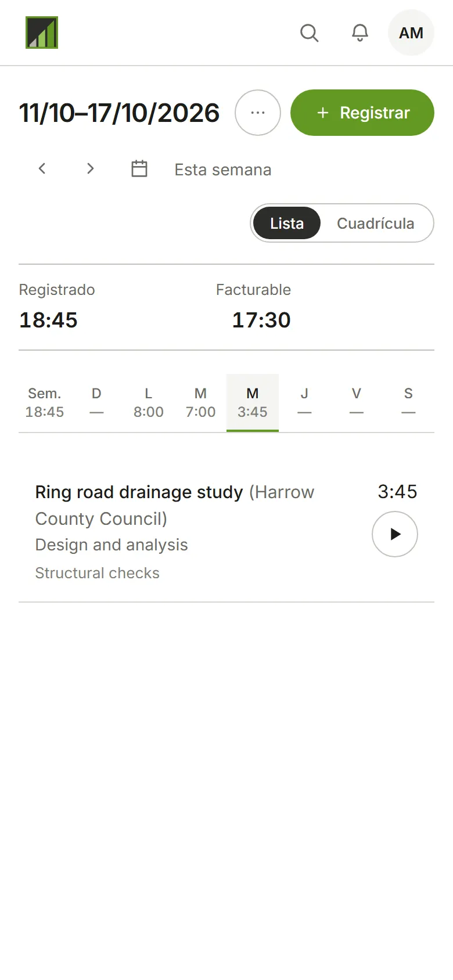The height and width of the screenshot is (980, 453).
Task: Select the Sem. weekly total tab
Action: pos(45,403)
